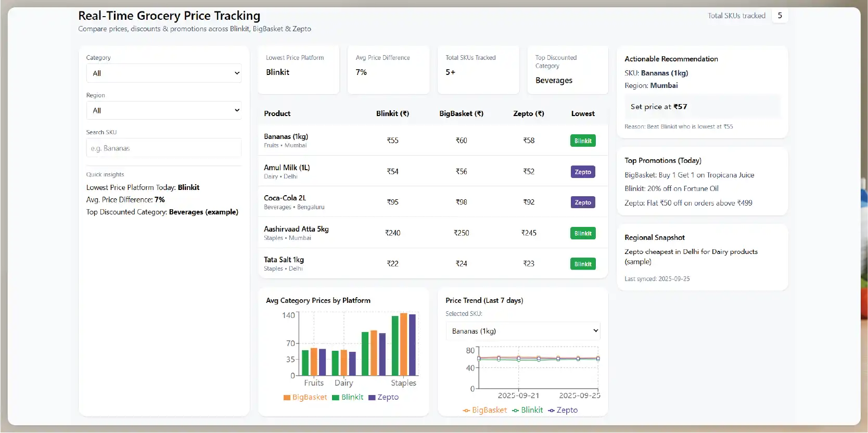Open the Category dropdown
The width and height of the screenshot is (868, 433).
click(163, 73)
